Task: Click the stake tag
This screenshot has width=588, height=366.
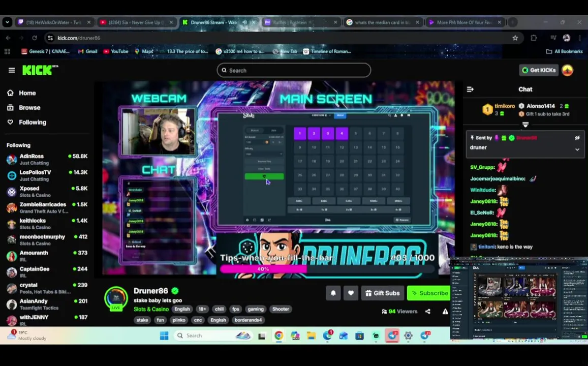Action: [x=142, y=320]
